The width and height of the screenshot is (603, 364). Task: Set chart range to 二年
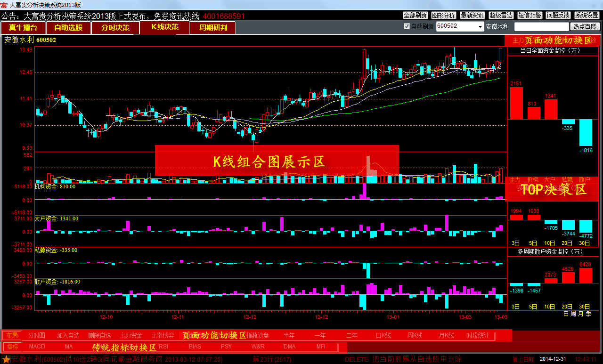click(352, 336)
